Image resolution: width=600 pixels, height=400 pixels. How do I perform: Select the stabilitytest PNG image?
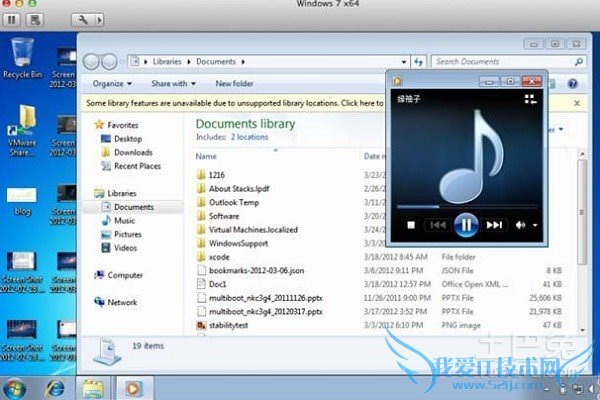pyautogui.click(x=222, y=325)
